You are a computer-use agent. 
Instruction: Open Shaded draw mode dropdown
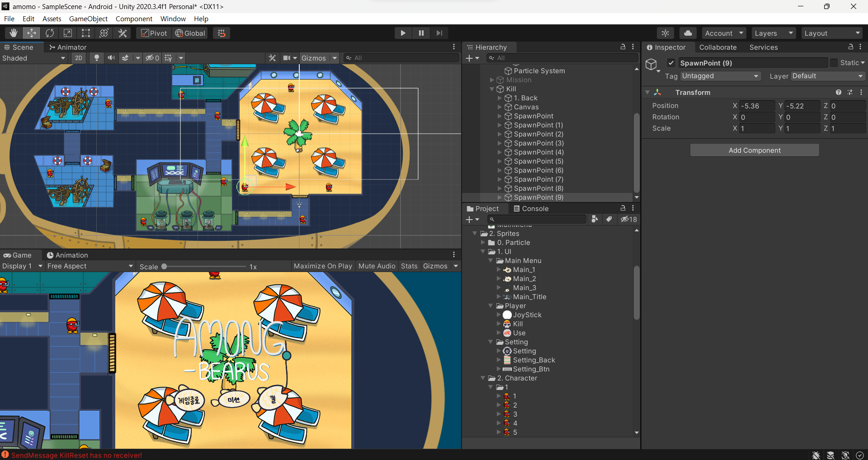click(x=33, y=58)
